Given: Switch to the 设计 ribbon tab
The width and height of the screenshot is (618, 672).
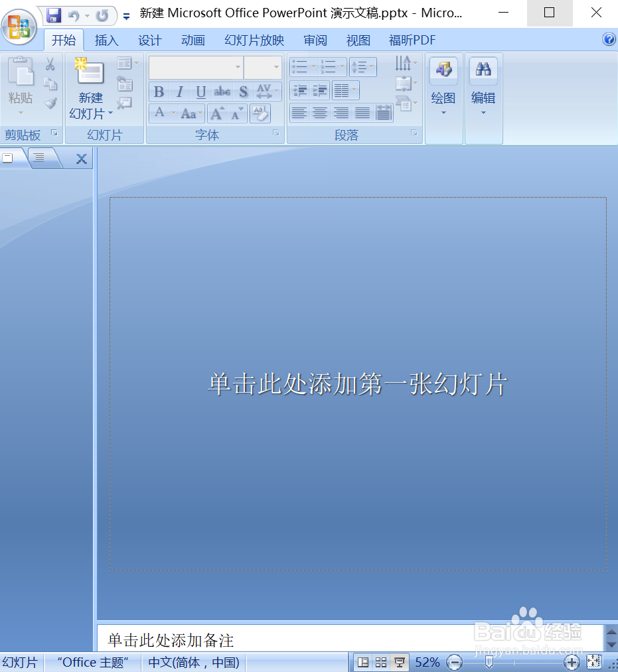Looking at the screenshot, I should [149, 40].
